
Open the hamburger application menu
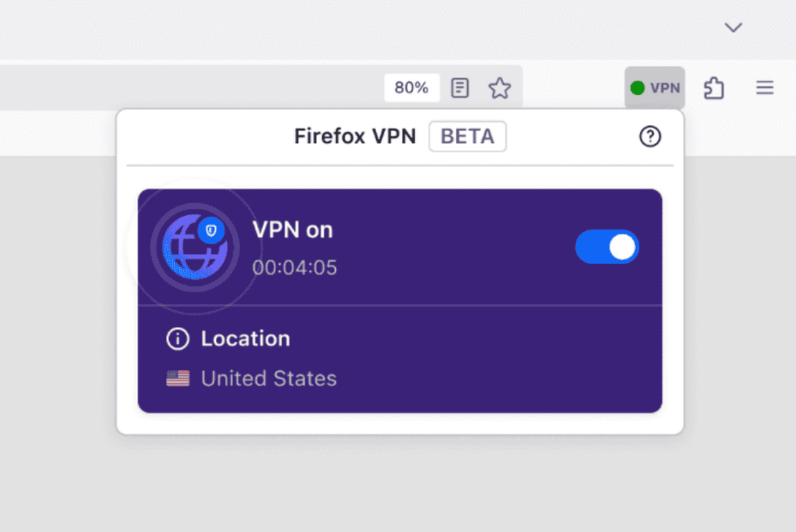pyautogui.click(x=764, y=88)
